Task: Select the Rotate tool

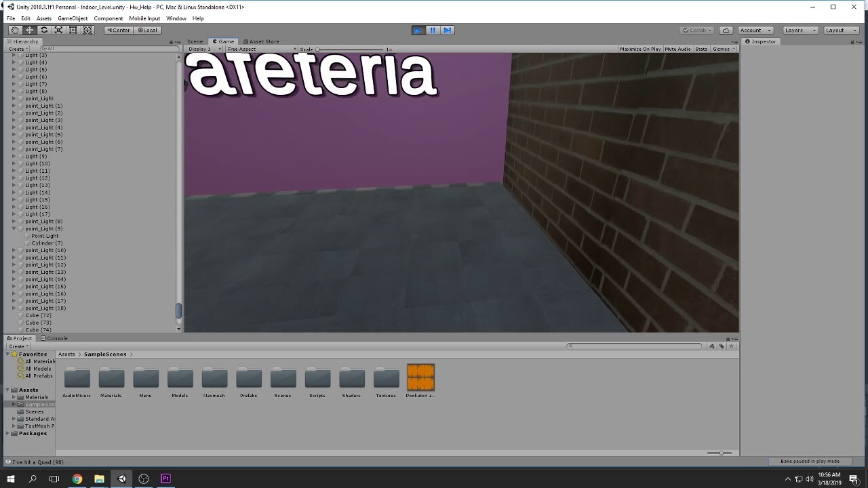Action: (x=44, y=30)
